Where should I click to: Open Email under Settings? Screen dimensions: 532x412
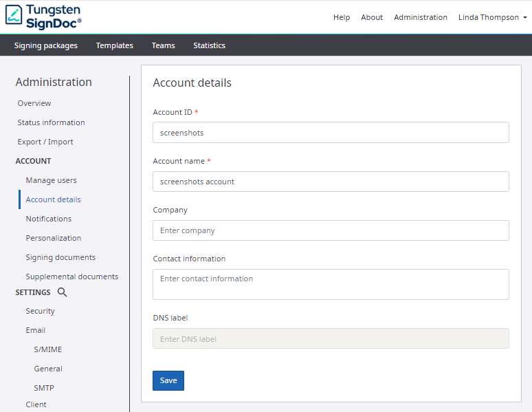(36, 330)
